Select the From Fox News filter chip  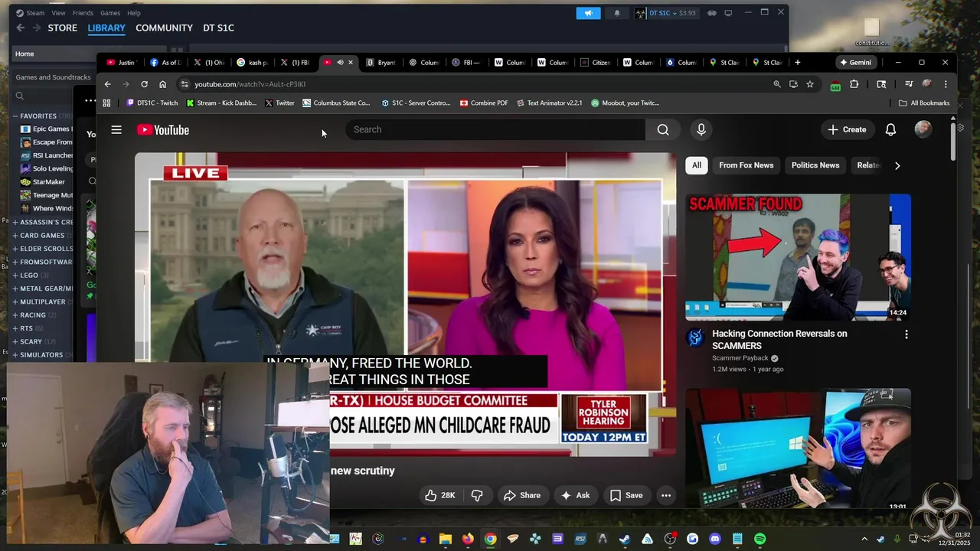[x=746, y=165]
